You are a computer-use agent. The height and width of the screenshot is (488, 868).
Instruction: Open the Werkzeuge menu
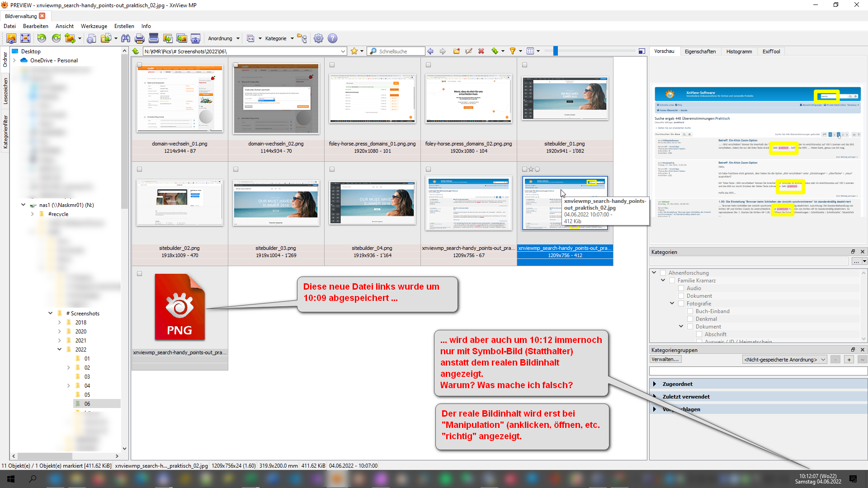click(x=94, y=26)
